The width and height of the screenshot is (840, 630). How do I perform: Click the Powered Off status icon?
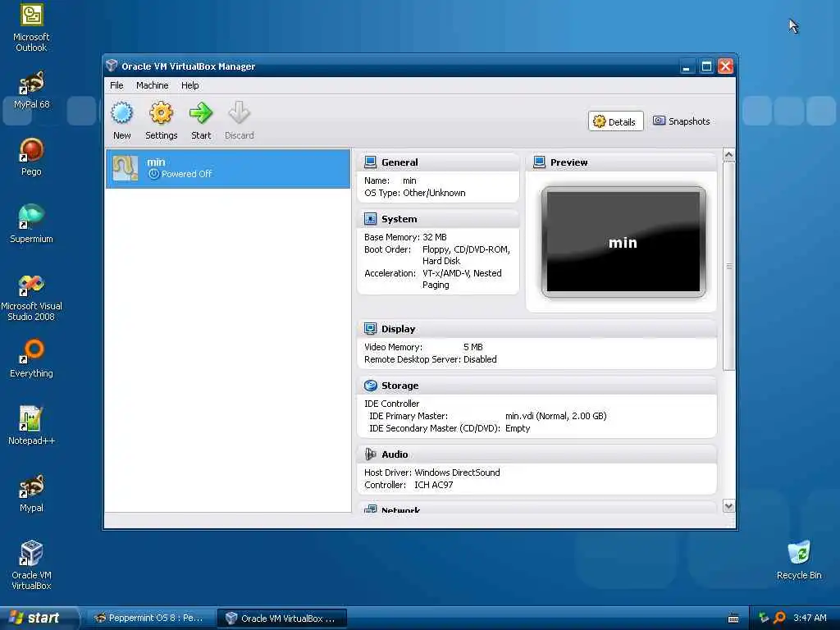(x=153, y=174)
